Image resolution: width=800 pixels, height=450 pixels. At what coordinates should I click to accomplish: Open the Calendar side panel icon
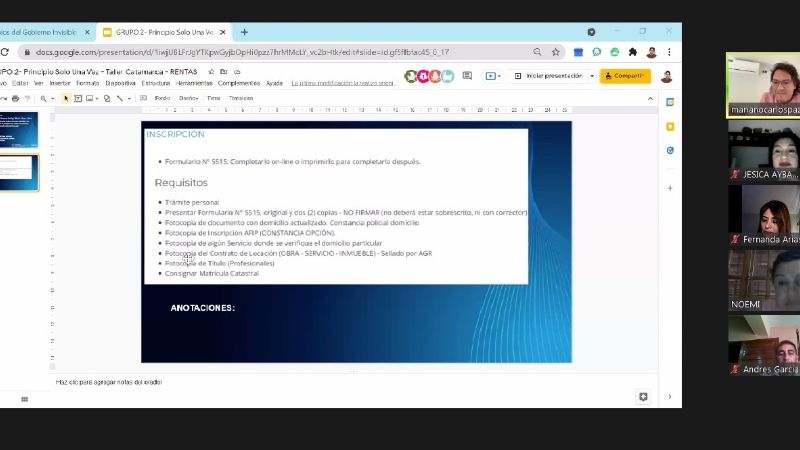click(670, 103)
